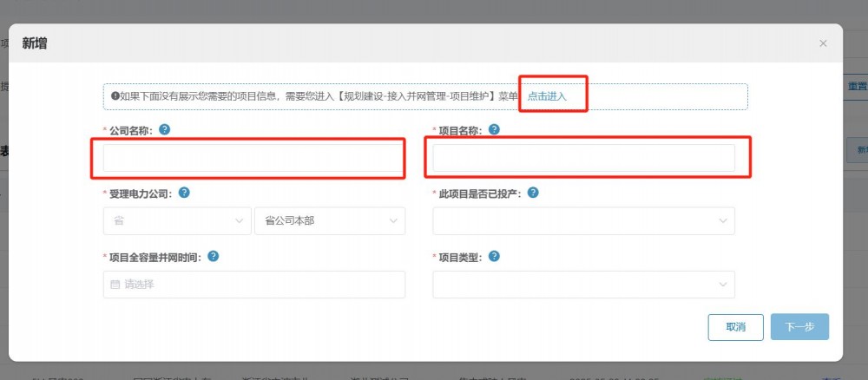Open the 此项目是否已投产 dropdown
Viewport: 868px width, 380px height.
coord(583,221)
